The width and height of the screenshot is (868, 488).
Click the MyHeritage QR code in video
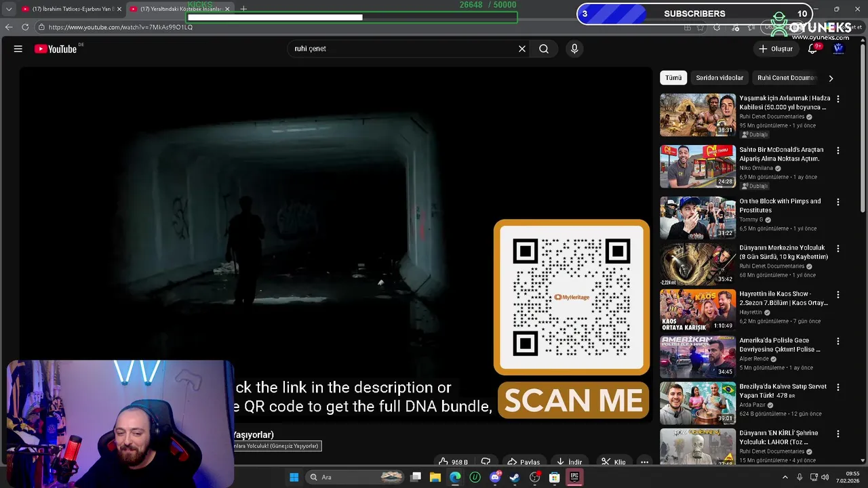[x=572, y=297]
